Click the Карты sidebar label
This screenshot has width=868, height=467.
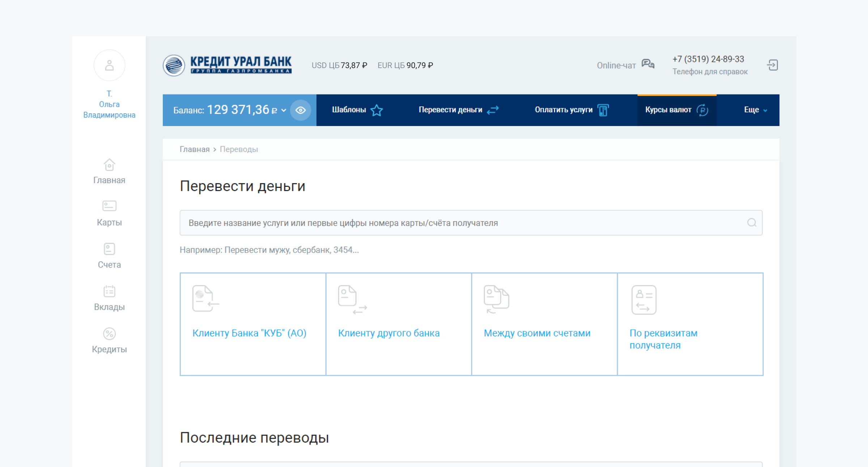109,222
